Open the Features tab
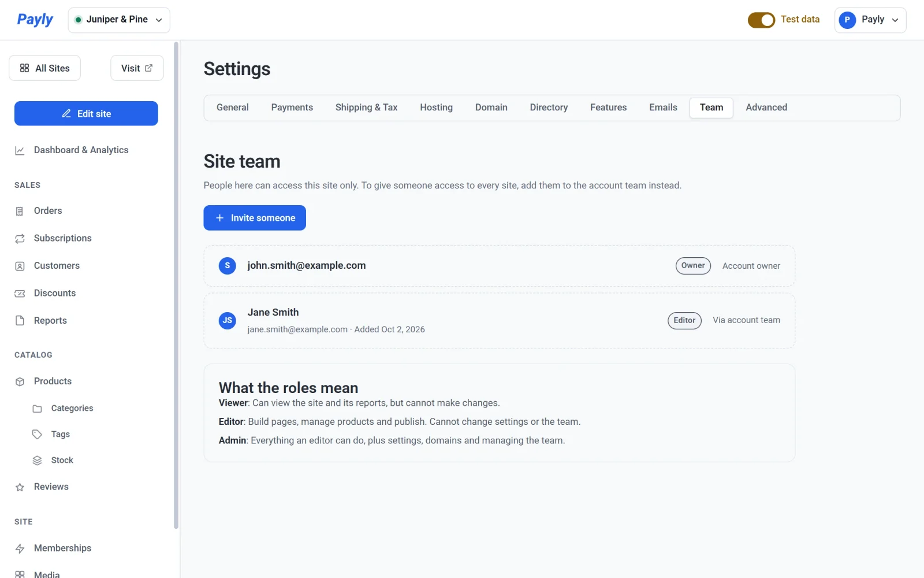Image resolution: width=924 pixels, height=578 pixels. (x=608, y=108)
